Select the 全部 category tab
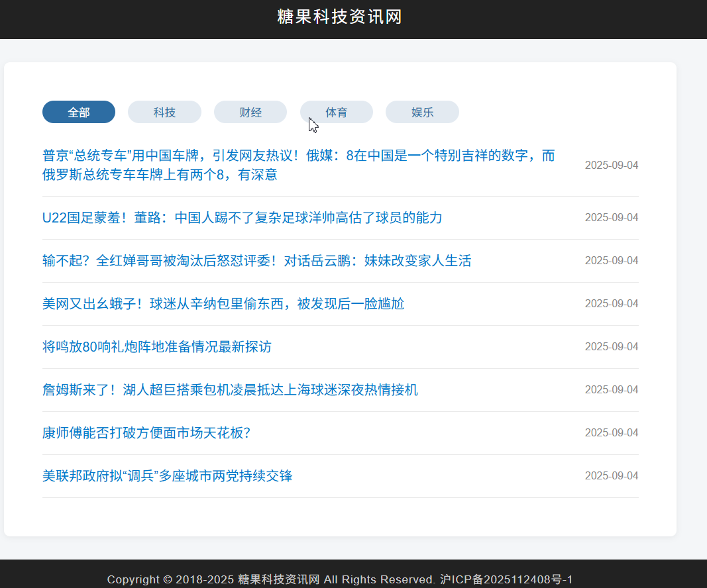The height and width of the screenshot is (588, 707). [x=79, y=112]
